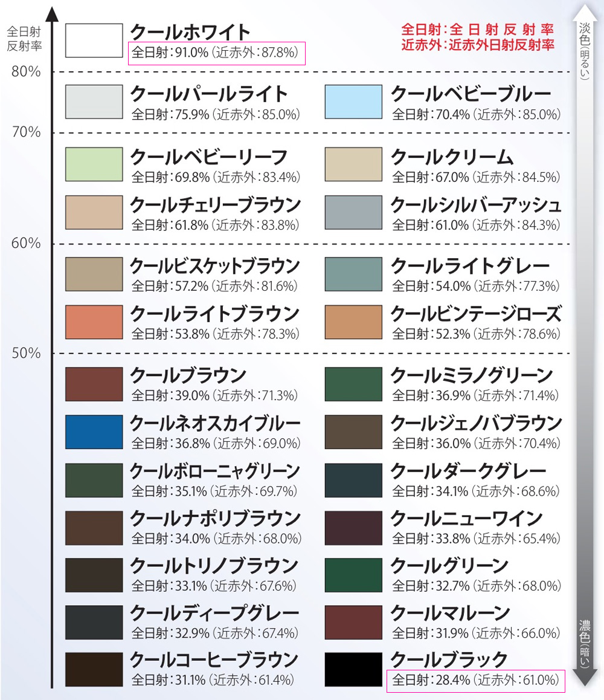Viewport: 604px width, 700px height.
Task: Choose the クールネオスカイブルー blue swatch
Action: point(94,432)
